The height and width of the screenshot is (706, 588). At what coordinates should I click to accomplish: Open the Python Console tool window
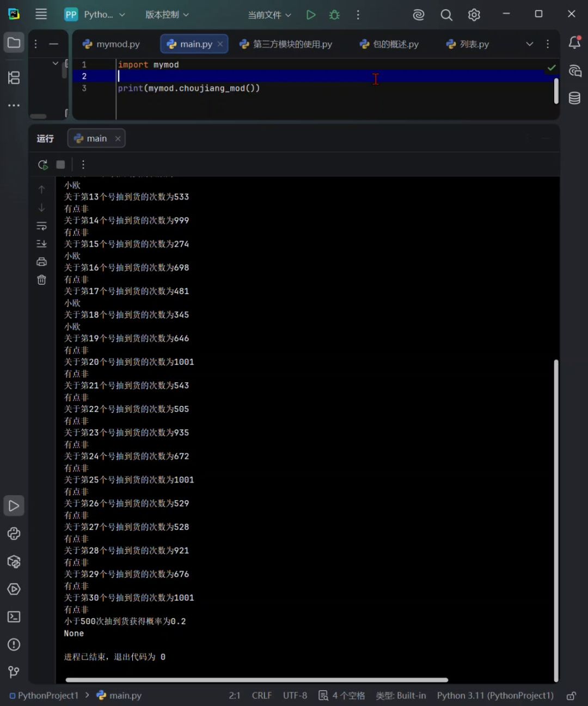coord(14,534)
